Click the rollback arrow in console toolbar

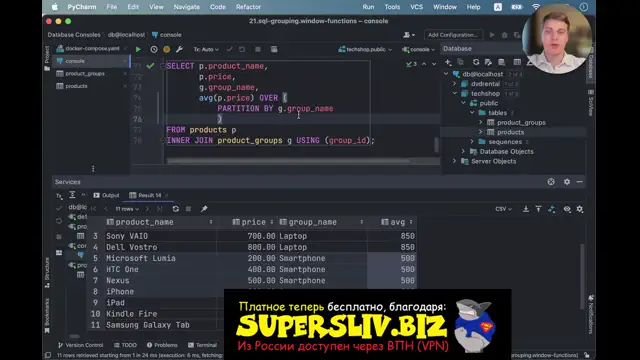click(x=242, y=49)
